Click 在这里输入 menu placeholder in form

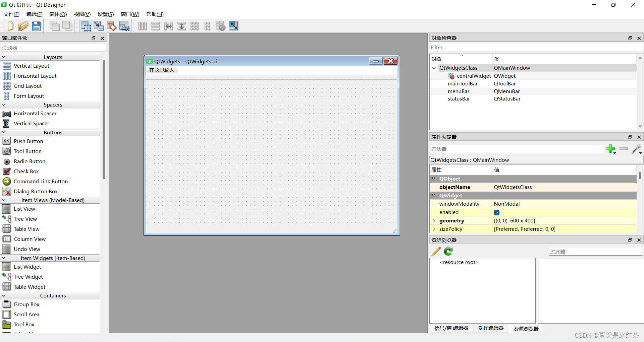pyautogui.click(x=162, y=70)
